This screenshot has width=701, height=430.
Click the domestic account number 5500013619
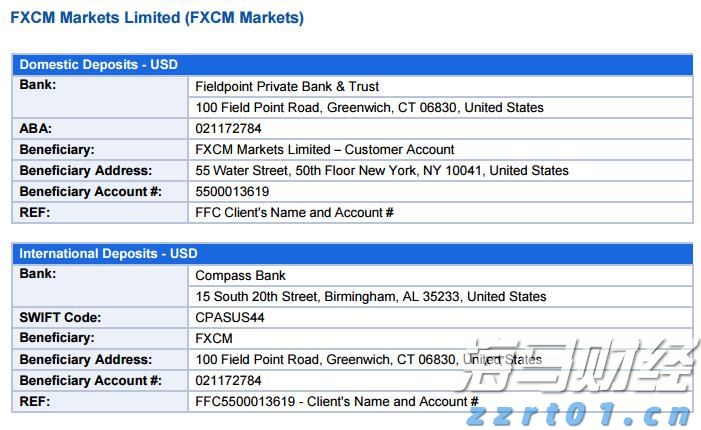click(x=232, y=192)
